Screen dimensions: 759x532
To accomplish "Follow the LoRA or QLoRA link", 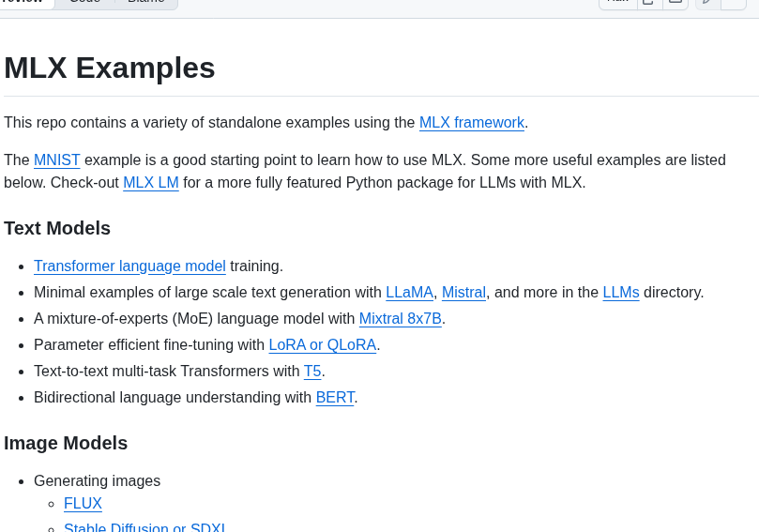I will (x=323, y=344).
